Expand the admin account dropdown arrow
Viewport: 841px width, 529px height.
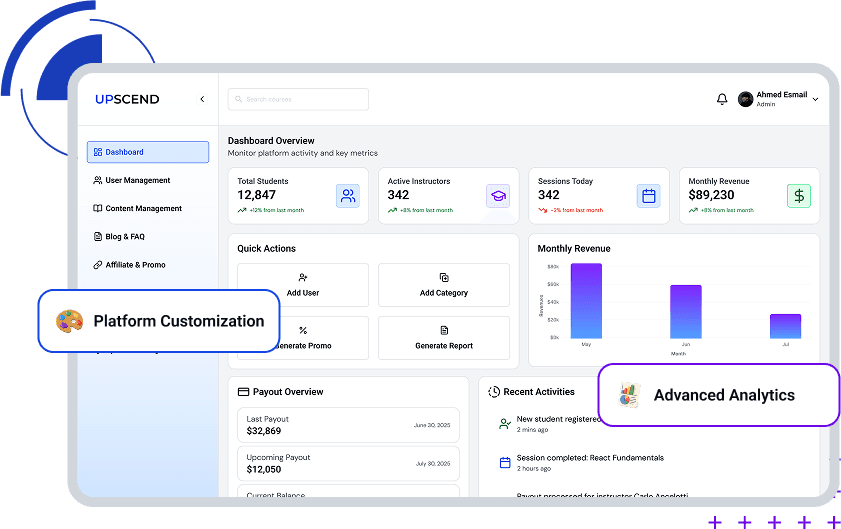point(816,100)
